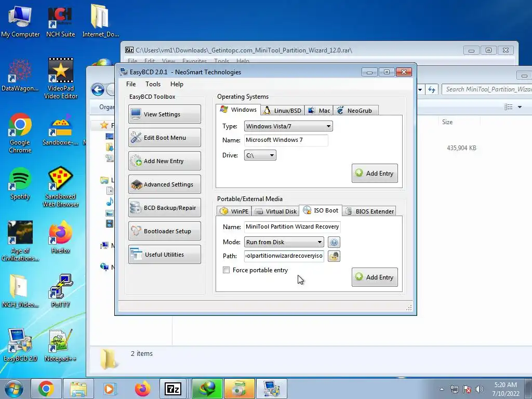Click the NCH_Video folder on desktop

point(20,291)
